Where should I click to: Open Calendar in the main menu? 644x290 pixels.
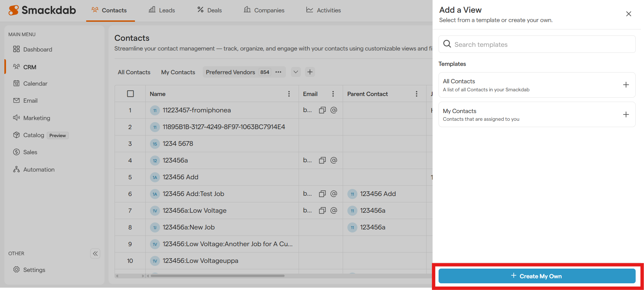(35, 84)
